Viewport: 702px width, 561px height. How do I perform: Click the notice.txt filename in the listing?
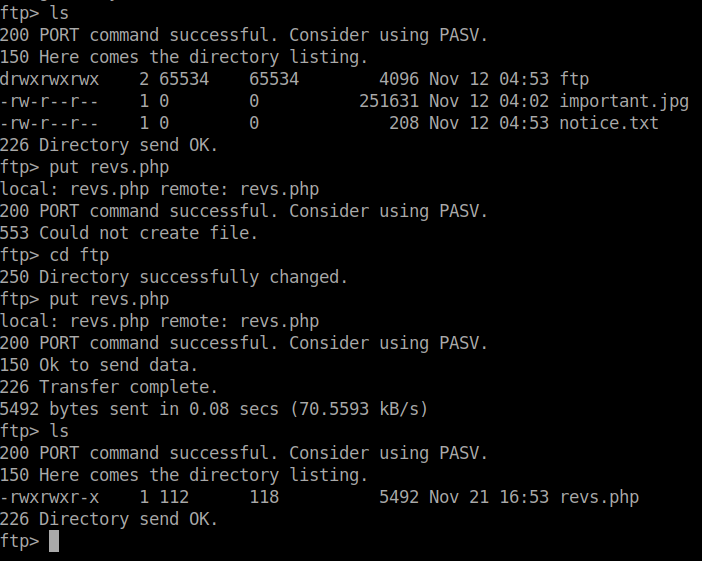(609, 123)
